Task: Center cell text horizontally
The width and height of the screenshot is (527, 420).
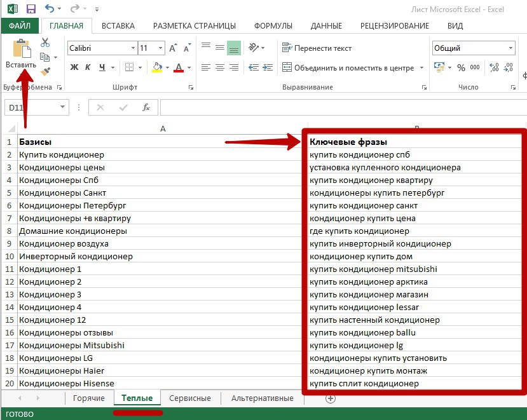Action: pyautogui.click(x=220, y=67)
